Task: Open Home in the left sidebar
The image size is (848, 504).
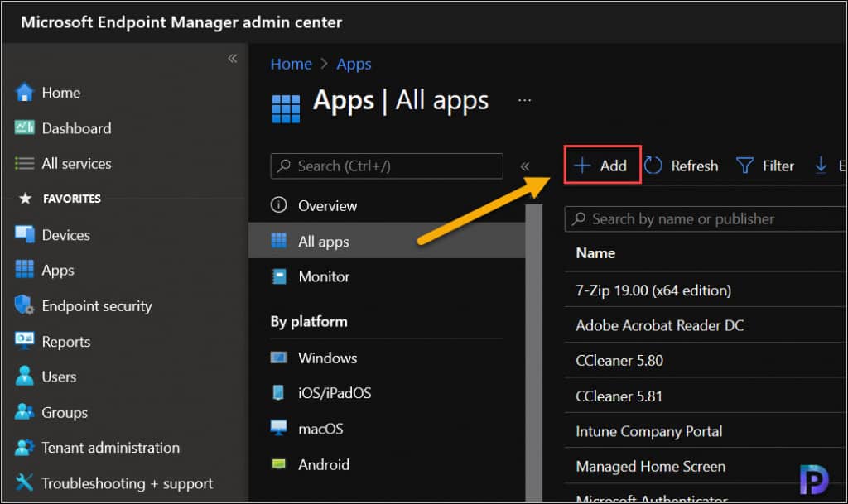Action: [x=61, y=93]
